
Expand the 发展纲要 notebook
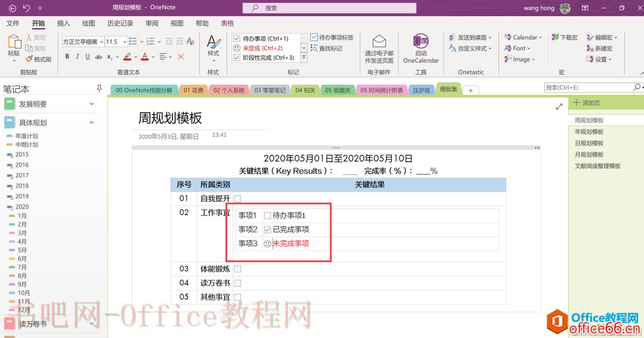pyautogui.click(x=92, y=104)
